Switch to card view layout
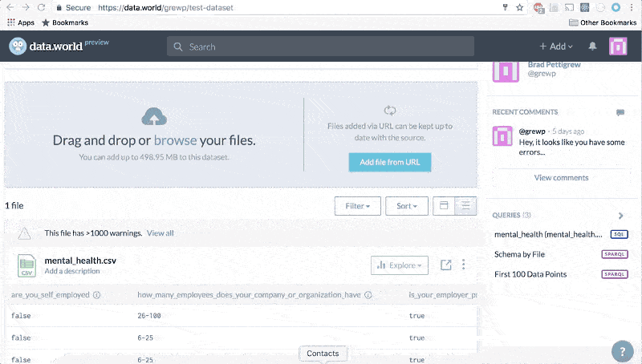The image size is (642, 364). click(x=444, y=206)
